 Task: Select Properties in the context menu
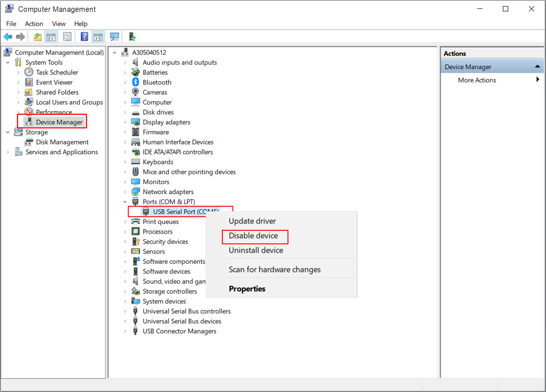tap(247, 289)
